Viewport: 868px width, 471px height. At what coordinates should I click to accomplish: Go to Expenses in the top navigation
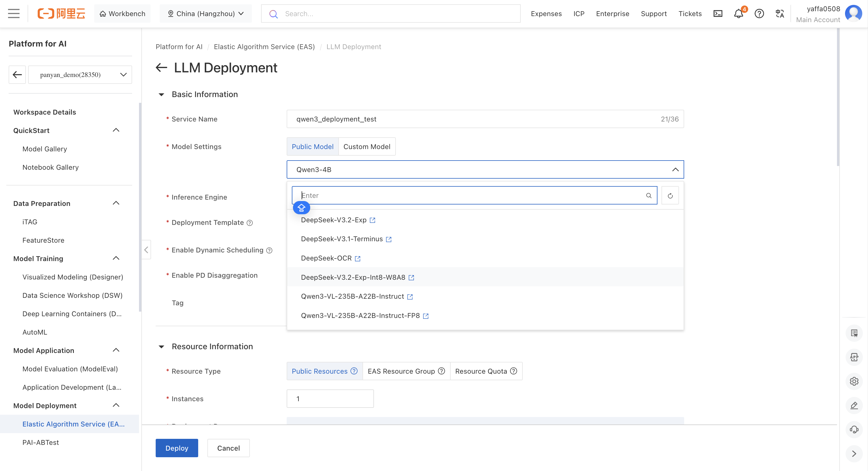546,13
